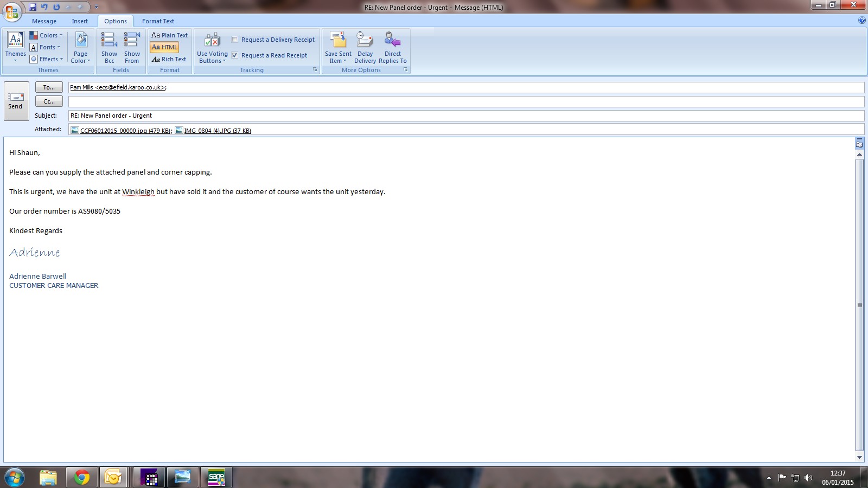Uncheck Request a Read Receipt
Screen dimensions: 868x488
[235, 55]
